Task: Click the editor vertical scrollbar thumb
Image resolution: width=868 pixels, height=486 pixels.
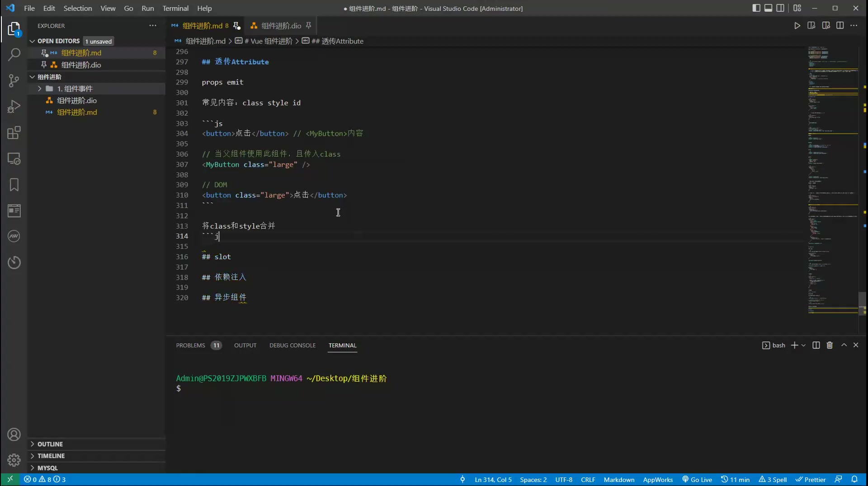Action: (x=862, y=303)
